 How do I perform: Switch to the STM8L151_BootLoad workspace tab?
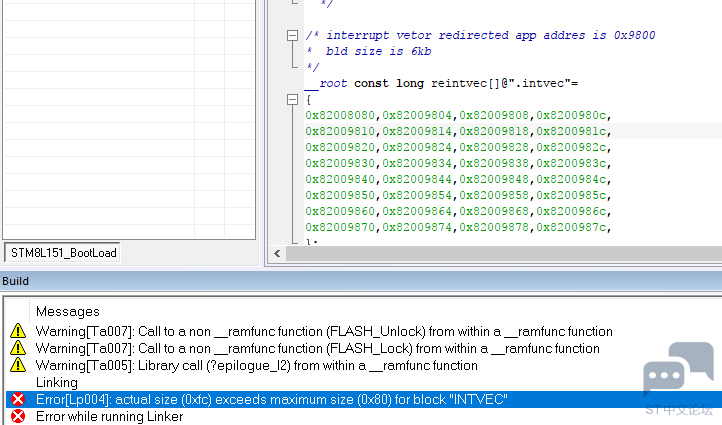pos(63,253)
